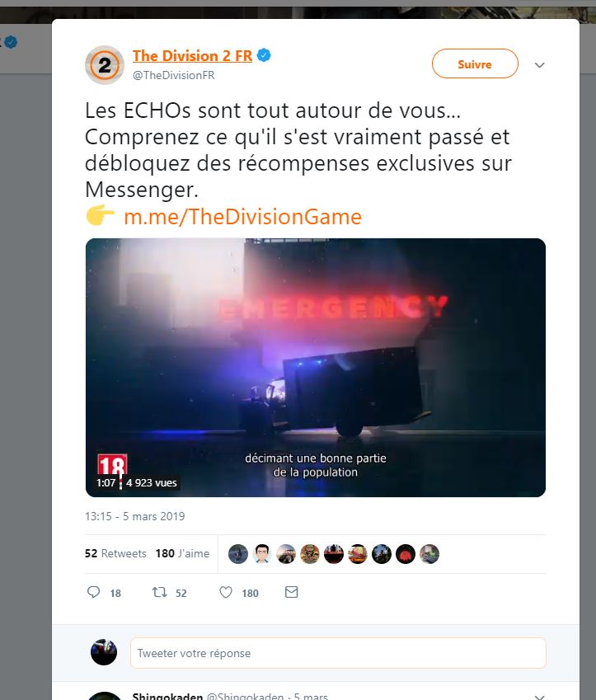596x700 pixels.
Task: Open The Division 2 FR name link
Action: [192, 56]
